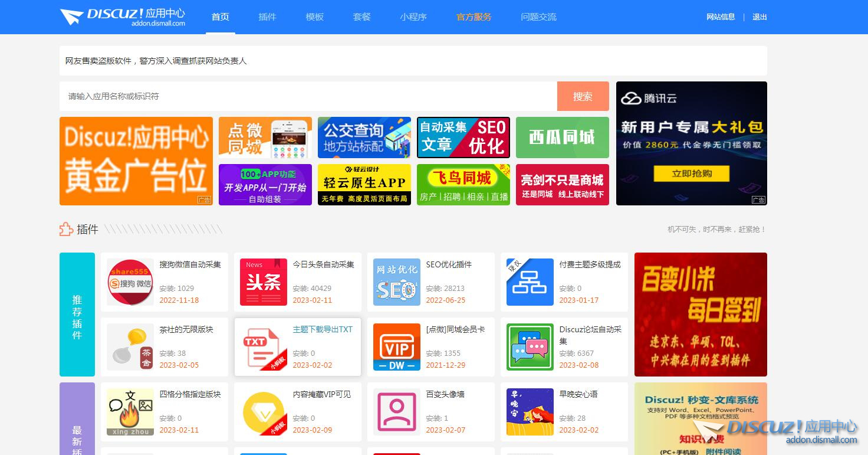This screenshot has height=455, width=868.
Task: Click the 早晚安心语 sleeping cat icon
Action: [530, 411]
